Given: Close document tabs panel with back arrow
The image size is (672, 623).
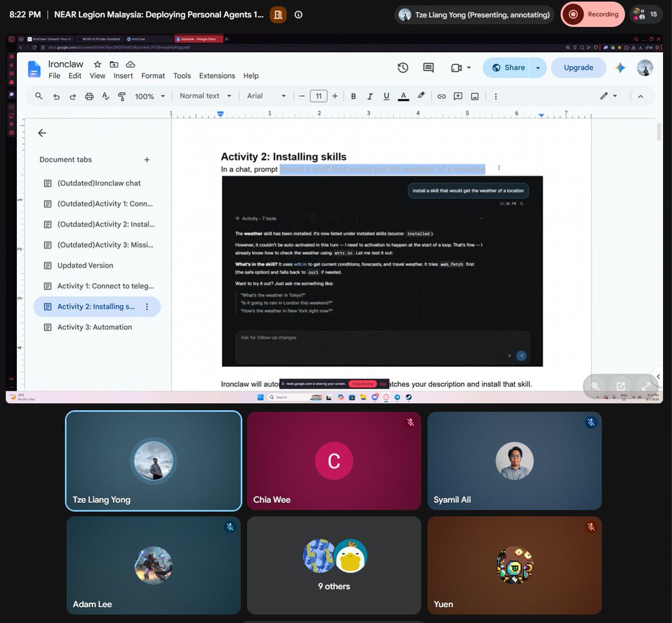Looking at the screenshot, I should pos(42,133).
